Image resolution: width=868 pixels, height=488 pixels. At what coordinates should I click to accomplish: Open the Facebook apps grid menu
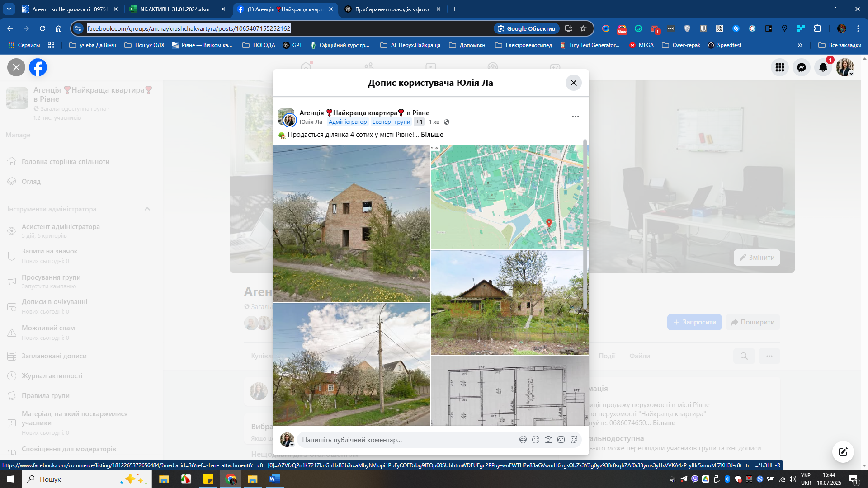pos(780,67)
